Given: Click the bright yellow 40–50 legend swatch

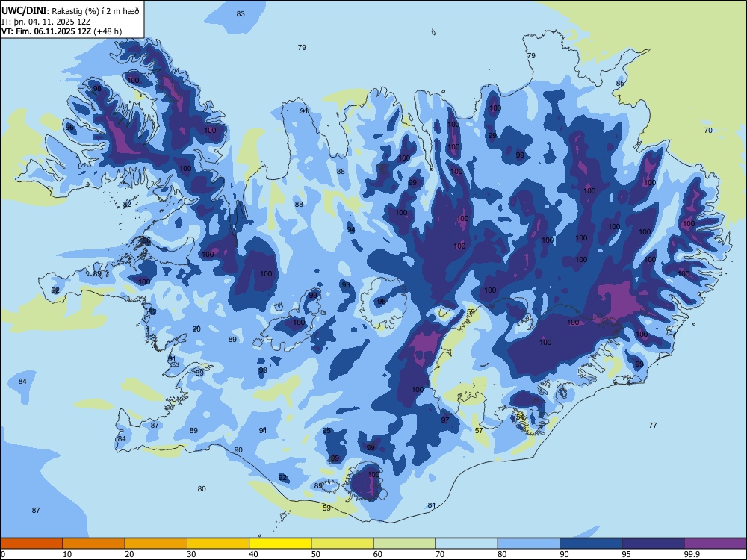Looking at the screenshot, I should [x=280, y=544].
